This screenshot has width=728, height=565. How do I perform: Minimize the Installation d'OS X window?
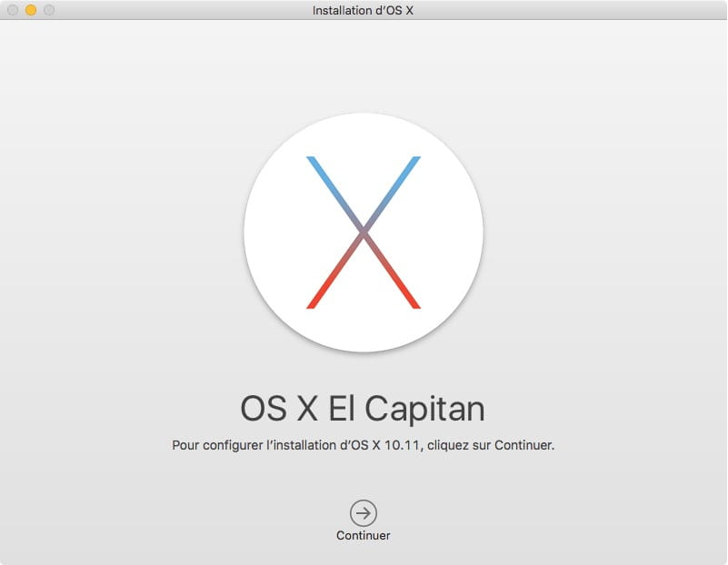[31, 10]
